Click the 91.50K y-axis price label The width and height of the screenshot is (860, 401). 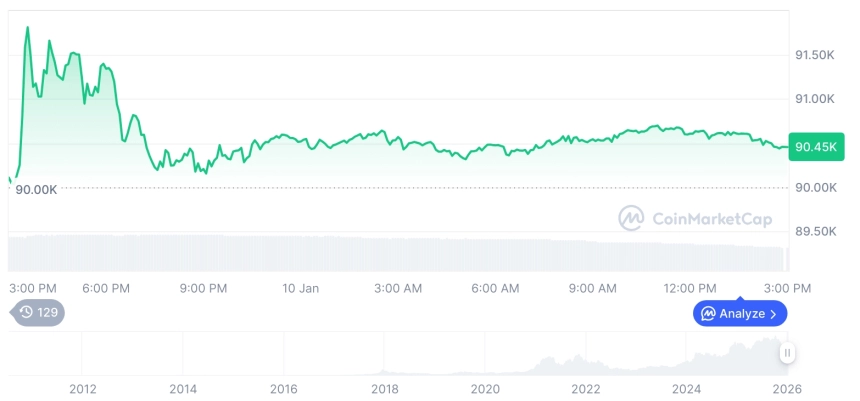(814, 55)
